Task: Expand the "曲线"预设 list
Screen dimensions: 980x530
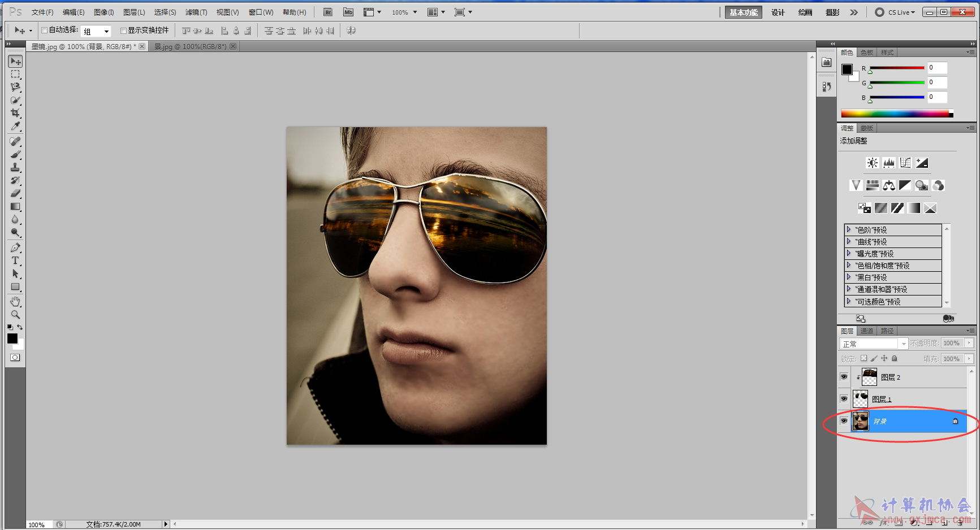Action: pyautogui.click(x=849, y=241)
